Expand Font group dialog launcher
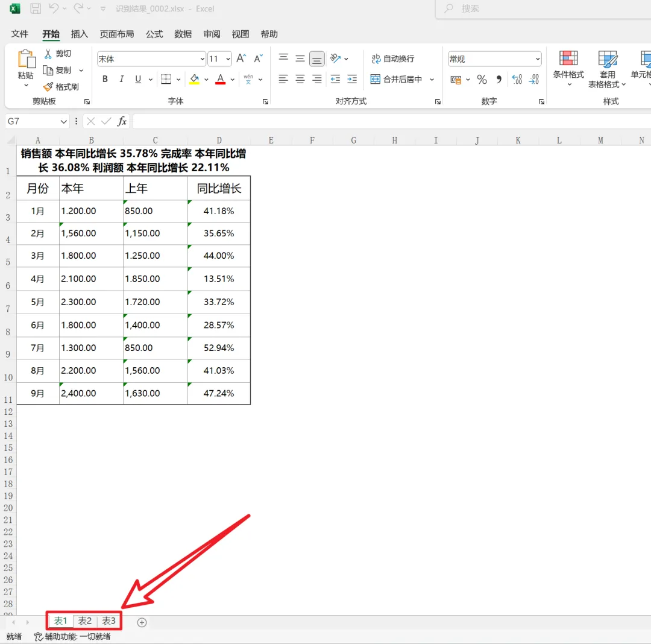 [265, 102]
